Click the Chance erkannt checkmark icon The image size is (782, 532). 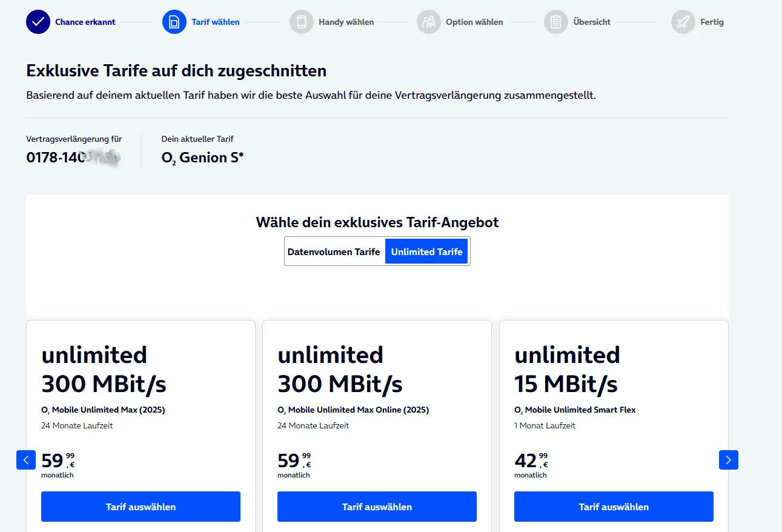tap(38, 22)
